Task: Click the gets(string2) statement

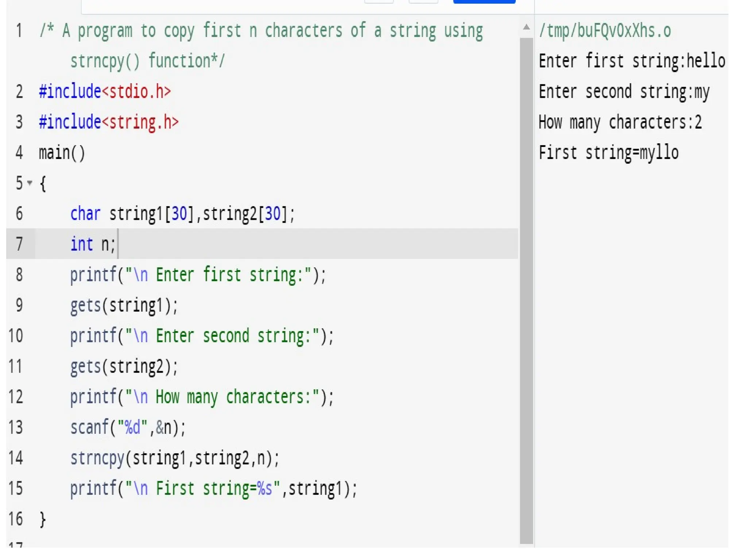Action: click(124, 366)
